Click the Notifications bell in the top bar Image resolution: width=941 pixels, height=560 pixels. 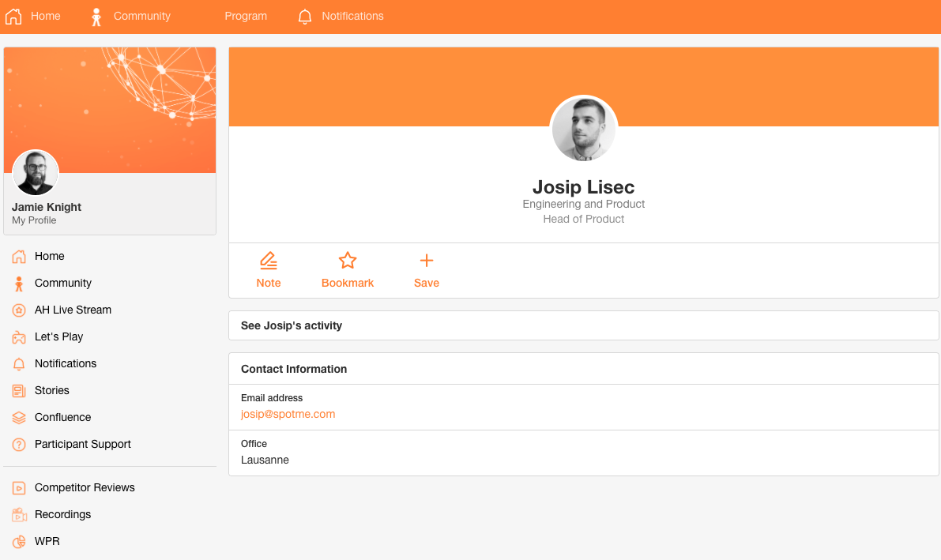pyautogui.click(x=305, y=16)
